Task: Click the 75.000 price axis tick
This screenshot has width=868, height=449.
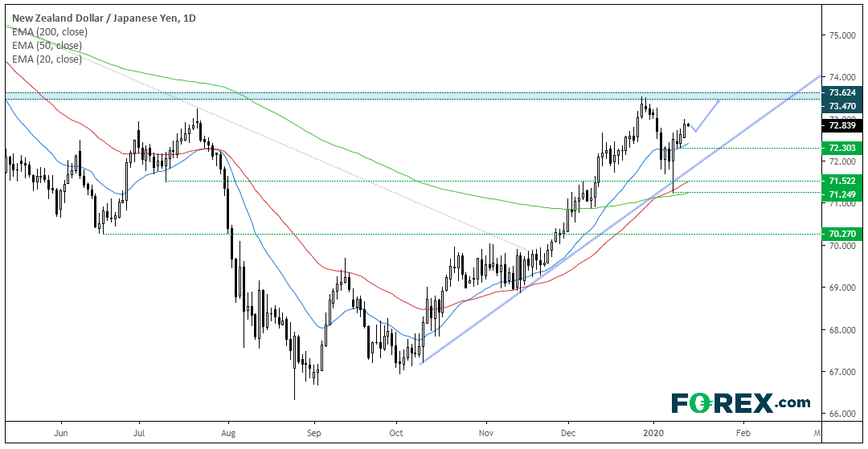Action: (840, 35)
